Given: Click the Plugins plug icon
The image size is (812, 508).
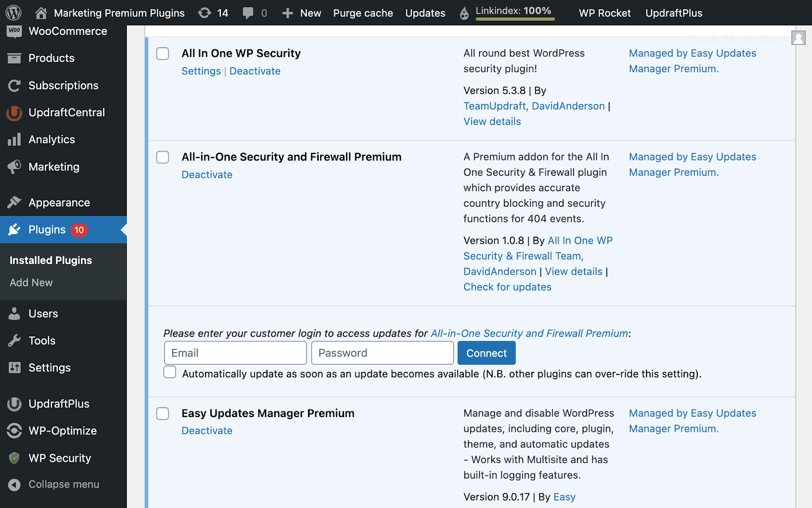Looking at the screenshot, I should click(14, 230).
